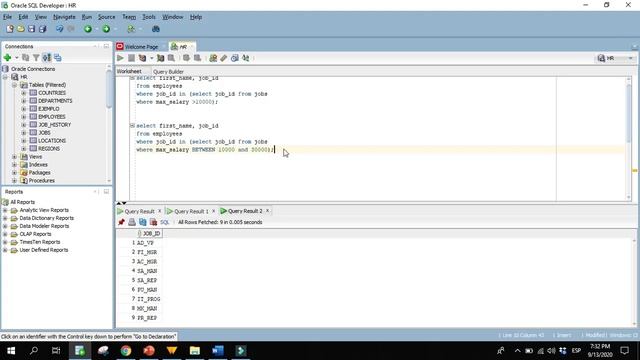Image resolution: width=640 pixels, height=360 pixels.
Task: Expand the Views node in Connections tree
Action: point(14,157)
